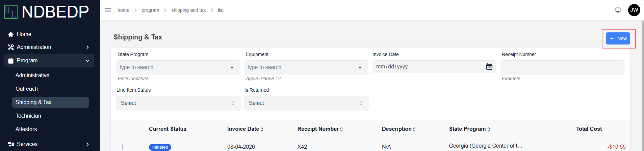Image resolution: width=644 pixels, height=151 pixels.
Task: Sort by Receipt Number column arrows
Action: [x=341, y=129]
